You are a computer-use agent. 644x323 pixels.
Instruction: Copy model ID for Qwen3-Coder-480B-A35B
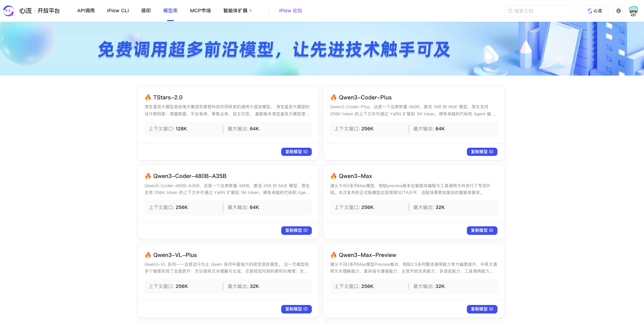pos(296,230)
